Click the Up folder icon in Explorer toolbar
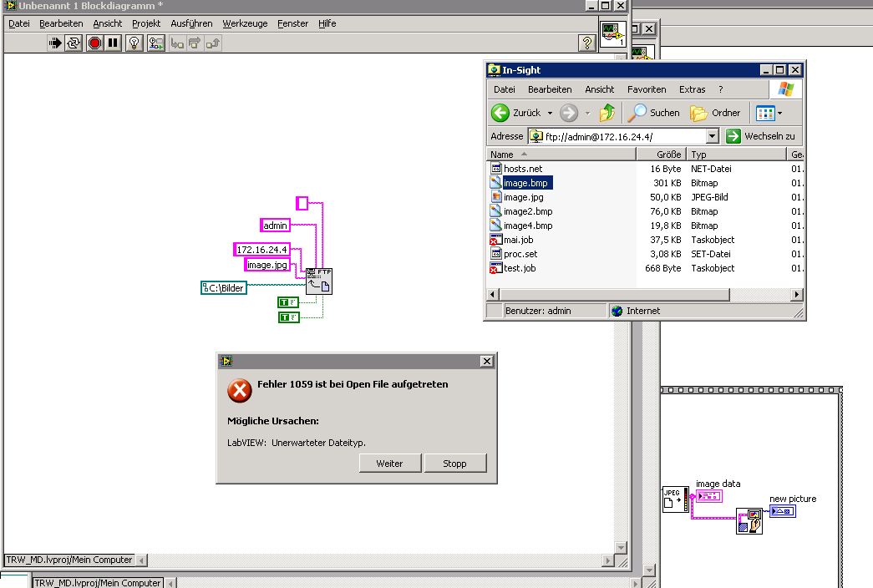 coord(607,113)
